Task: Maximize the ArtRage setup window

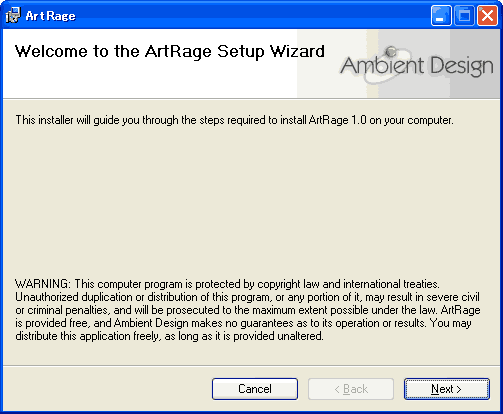Action: click(x=464, y=15)
